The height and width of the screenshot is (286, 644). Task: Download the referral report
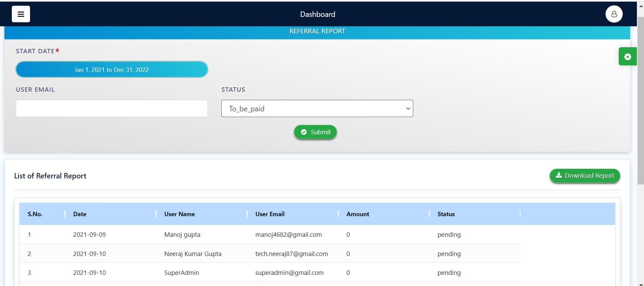585,176
